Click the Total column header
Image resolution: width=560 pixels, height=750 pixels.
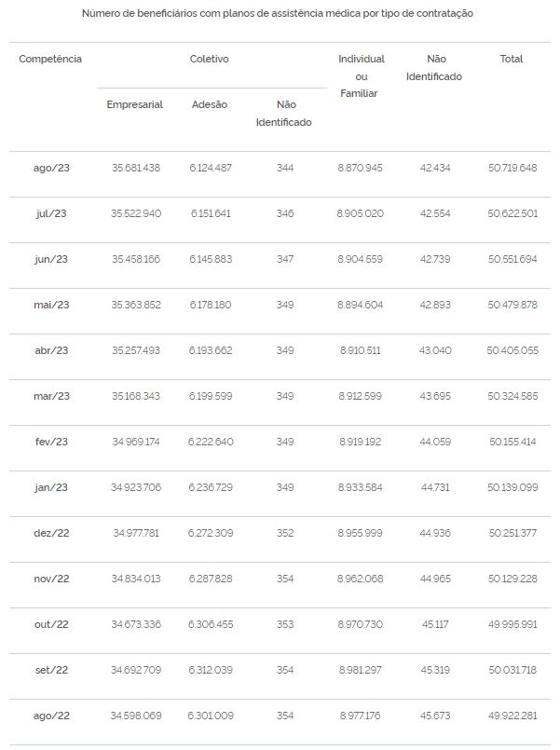[512, 59]
